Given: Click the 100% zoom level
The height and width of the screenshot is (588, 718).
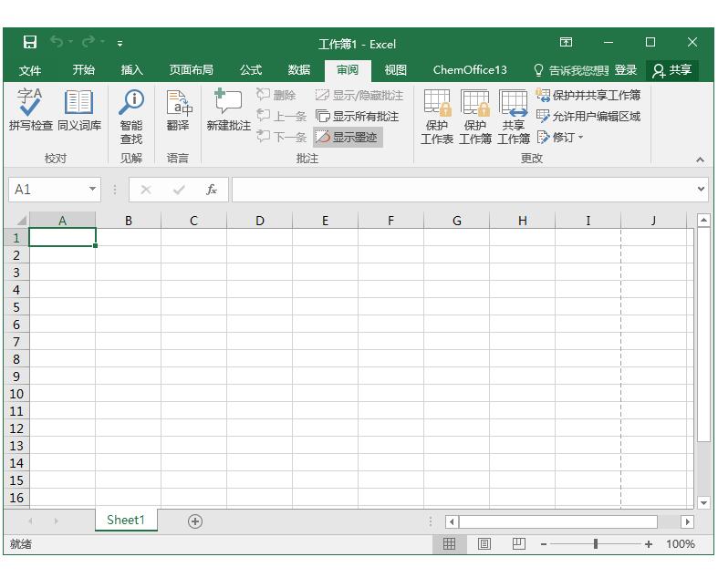Looking at the screenshot, I should click(x=680, y=544).
